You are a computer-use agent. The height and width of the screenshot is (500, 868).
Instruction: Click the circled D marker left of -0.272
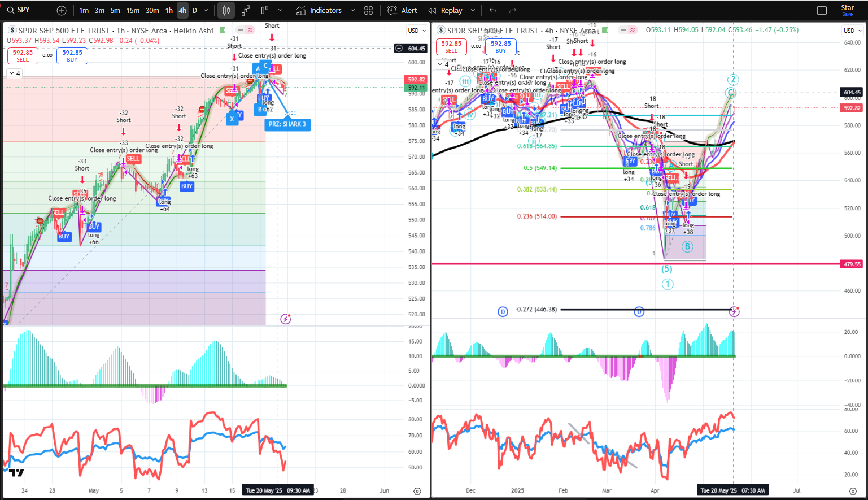[503, 311]
